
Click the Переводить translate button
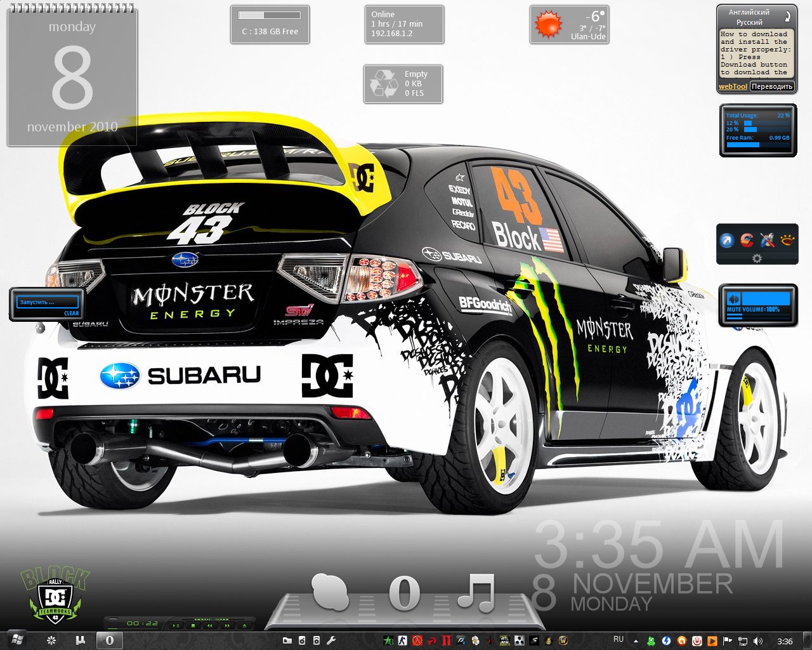point(771,86)
